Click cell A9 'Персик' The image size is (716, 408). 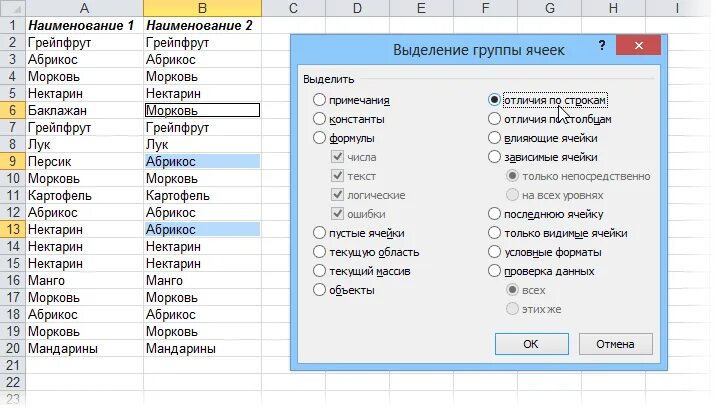point(84,161)
